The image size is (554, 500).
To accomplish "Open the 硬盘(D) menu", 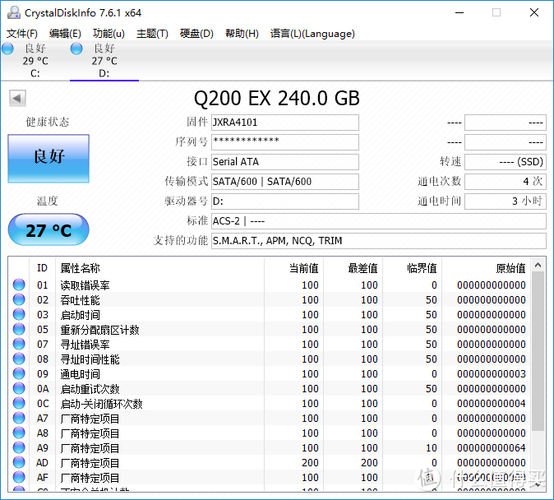I will [196, 34].
